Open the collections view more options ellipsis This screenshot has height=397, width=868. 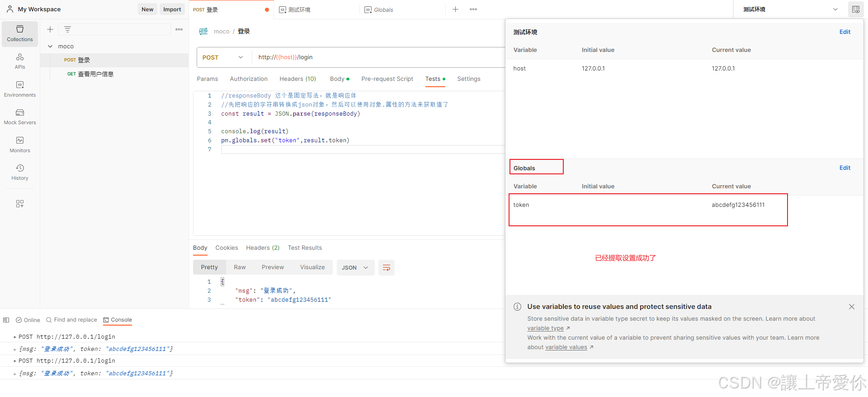(179, 29)
